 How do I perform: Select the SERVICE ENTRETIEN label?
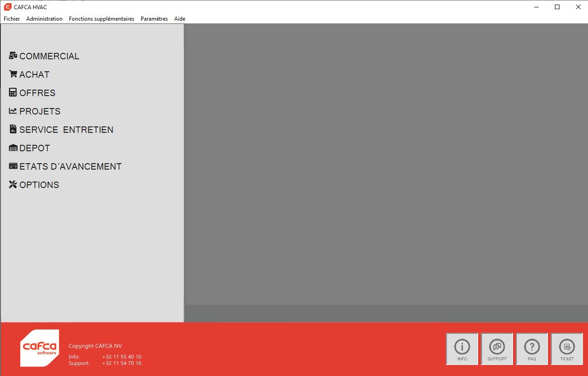click(x=66, y=130)
